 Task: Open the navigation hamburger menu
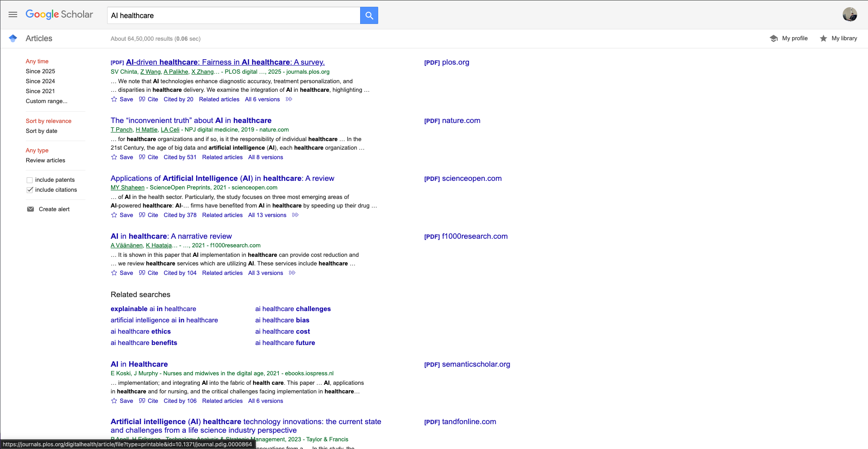click(13, 14)
